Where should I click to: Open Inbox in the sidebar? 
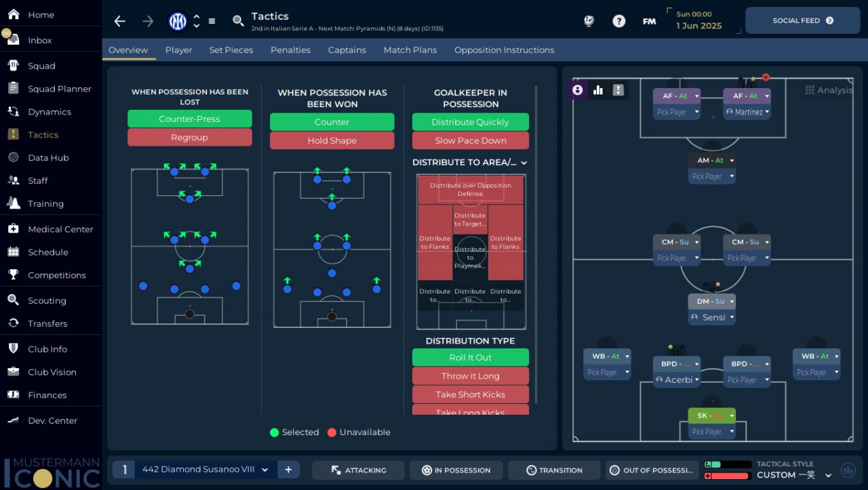(51, 40)
